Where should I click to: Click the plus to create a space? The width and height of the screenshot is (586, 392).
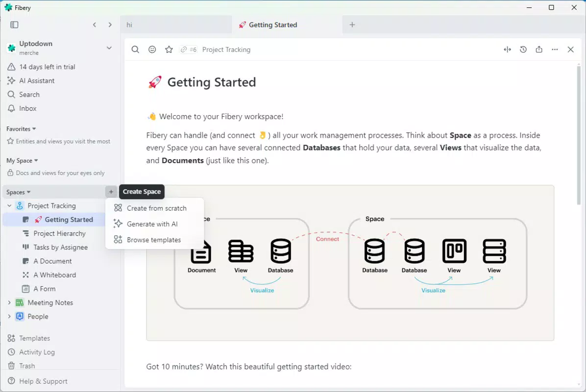111,192
